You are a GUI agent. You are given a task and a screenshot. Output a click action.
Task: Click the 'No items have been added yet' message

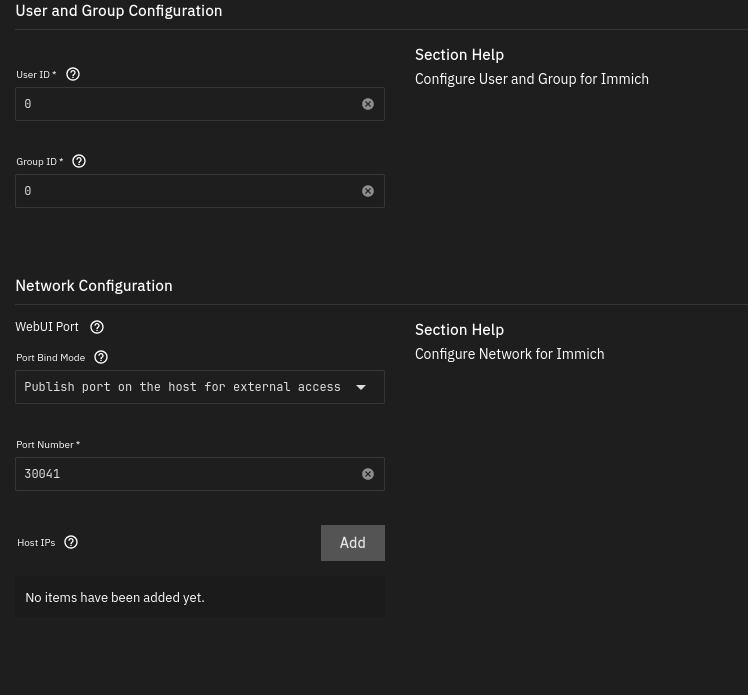pyautogui.click(x=115, y=597)
